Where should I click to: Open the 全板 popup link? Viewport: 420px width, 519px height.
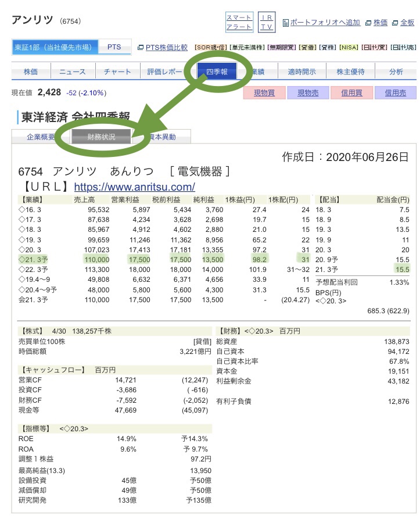click(407, 23)
